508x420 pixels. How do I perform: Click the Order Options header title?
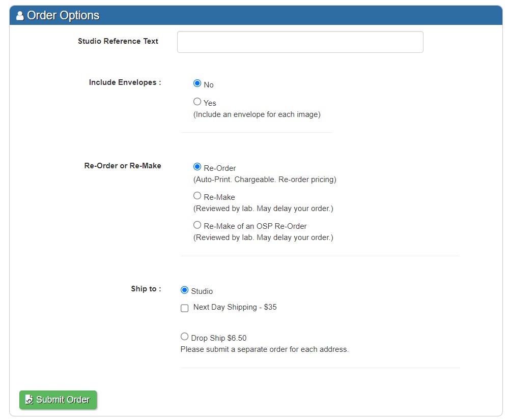click(x=63, y=15)
